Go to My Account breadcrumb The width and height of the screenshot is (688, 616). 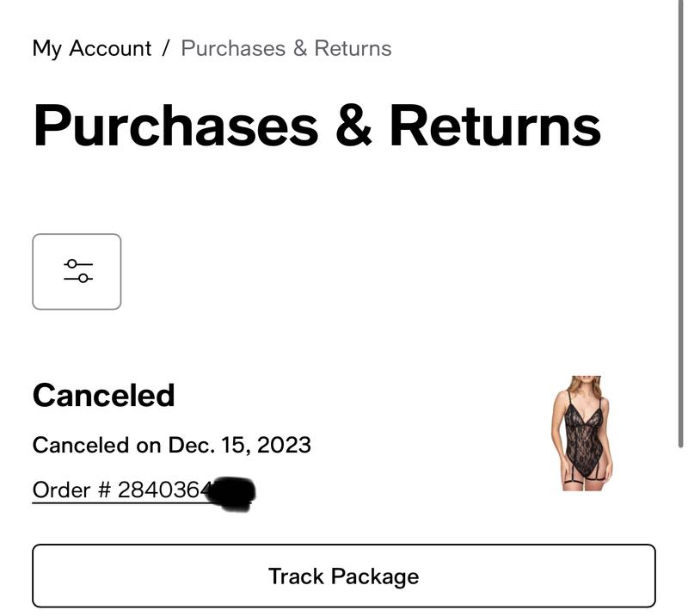92,48
